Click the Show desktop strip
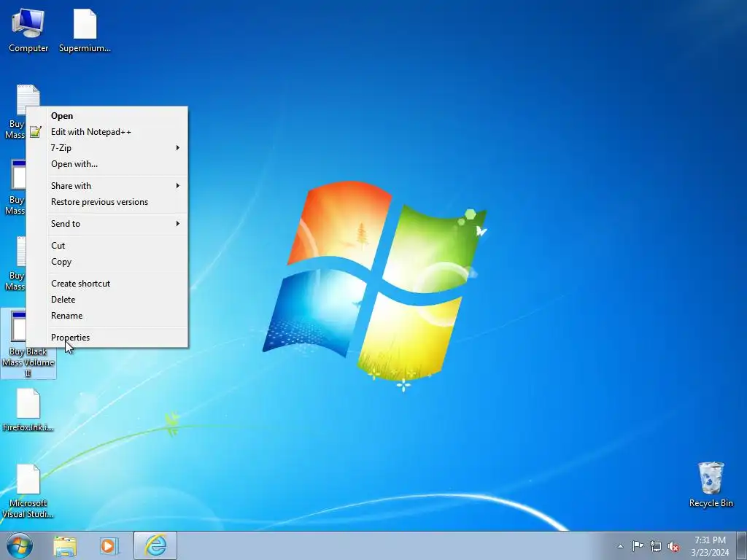The width and height of the screenshot is (747, 560). click(x=742, y=545)
